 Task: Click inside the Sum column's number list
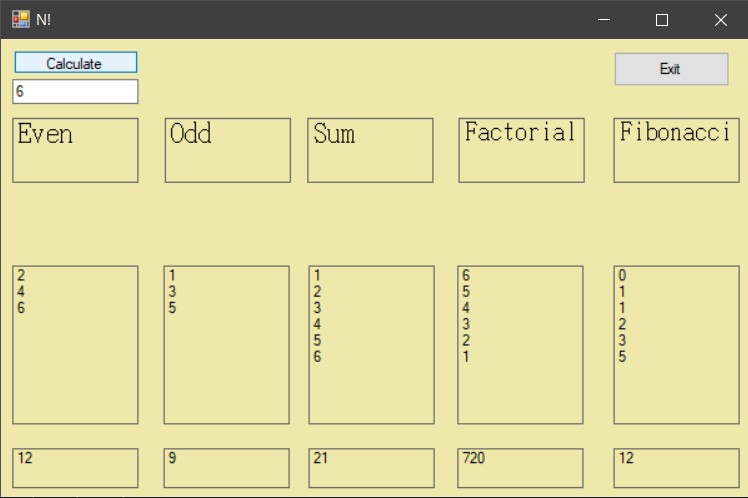(370, 345)
